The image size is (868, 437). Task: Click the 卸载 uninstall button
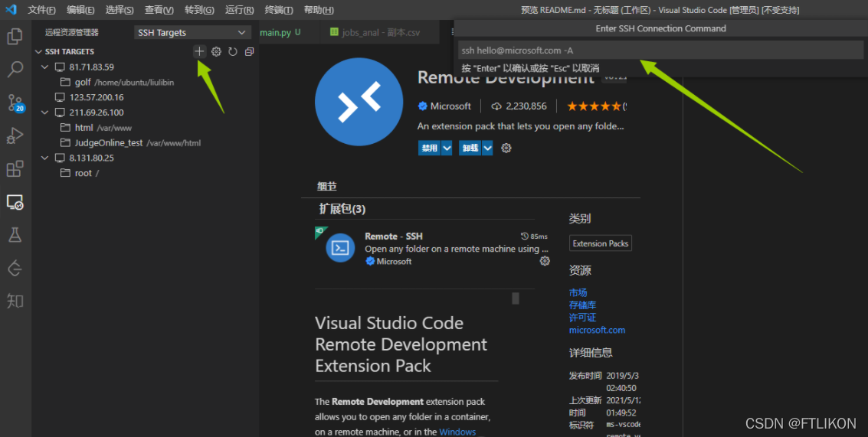tap(470, 148)
